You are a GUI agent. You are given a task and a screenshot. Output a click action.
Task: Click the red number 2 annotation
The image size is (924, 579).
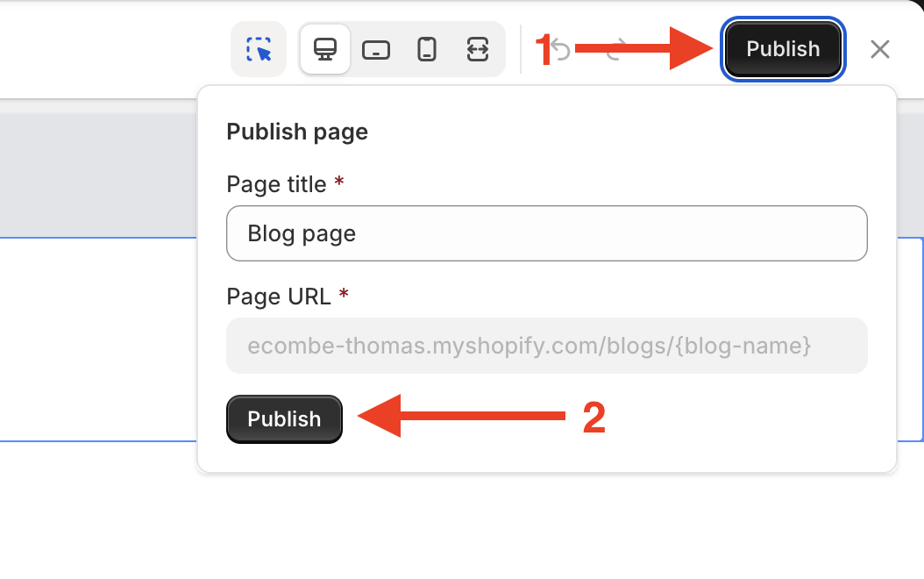tap(594, 418)
